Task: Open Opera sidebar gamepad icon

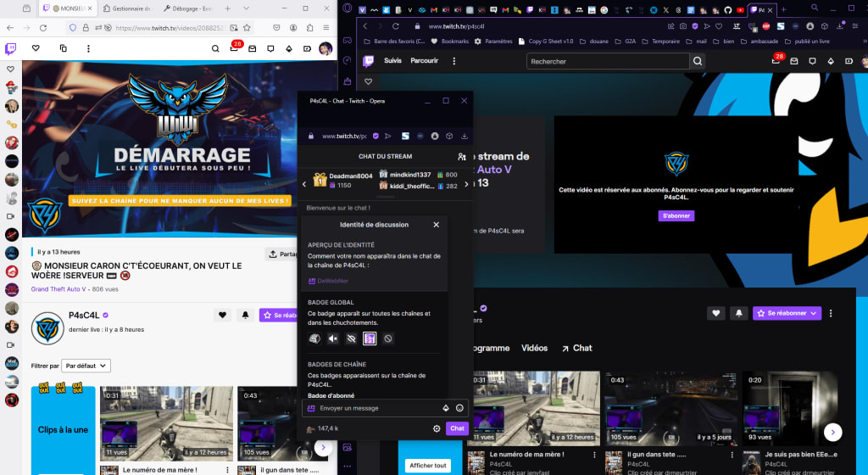Action: (x=347, y=41)
